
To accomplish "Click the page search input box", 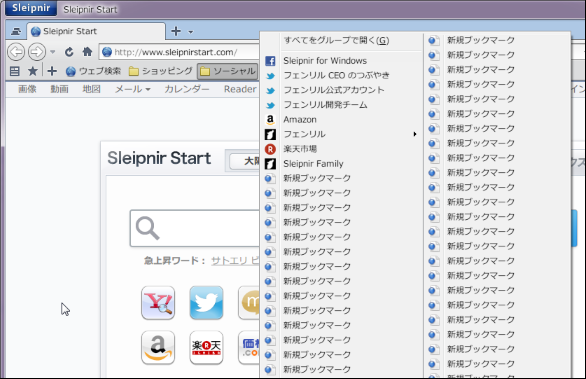I will 195,228.
